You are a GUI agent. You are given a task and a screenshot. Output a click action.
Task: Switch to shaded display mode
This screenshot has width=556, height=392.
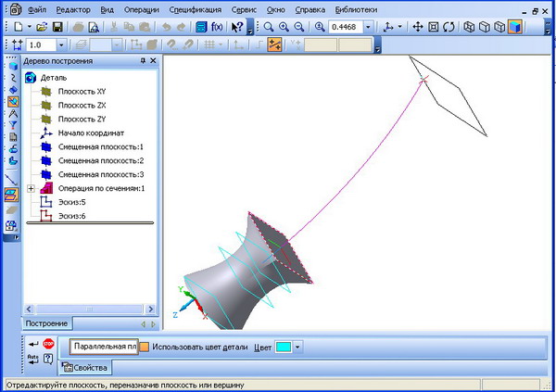(x=515, y=27)
